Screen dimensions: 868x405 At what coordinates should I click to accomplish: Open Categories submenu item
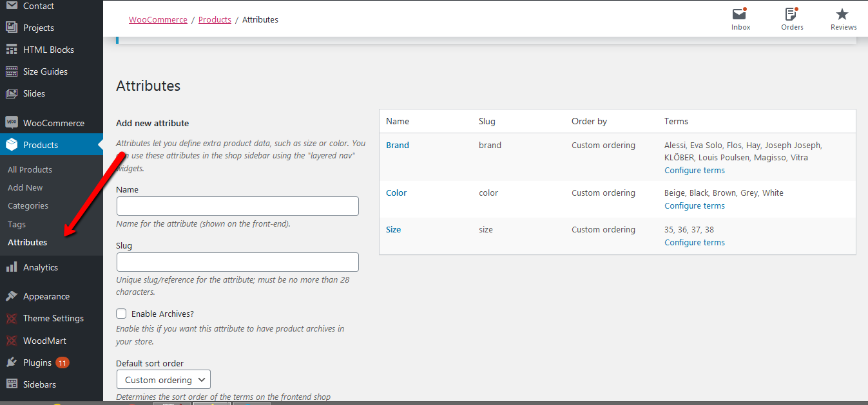tap(28, 205)
